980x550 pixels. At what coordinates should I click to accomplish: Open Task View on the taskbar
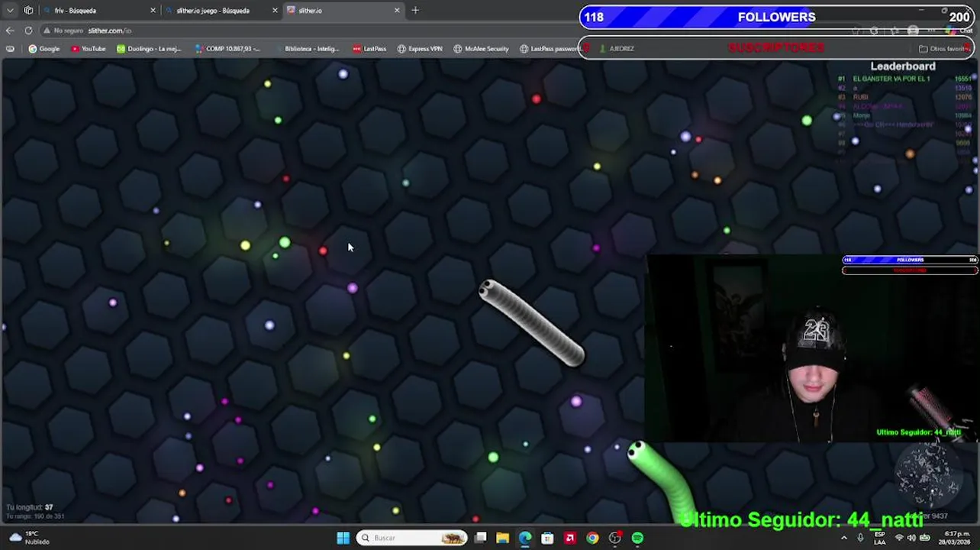[x=481, y=538]
